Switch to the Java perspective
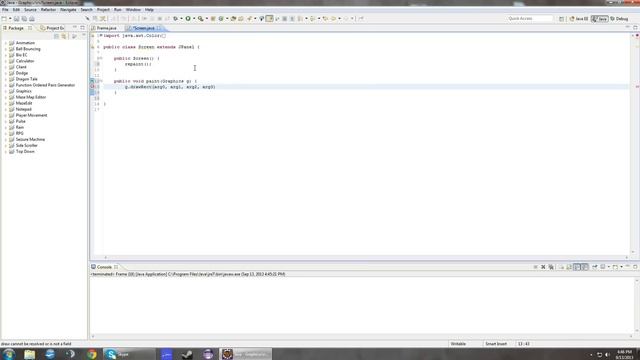 (x=600, y=19)
